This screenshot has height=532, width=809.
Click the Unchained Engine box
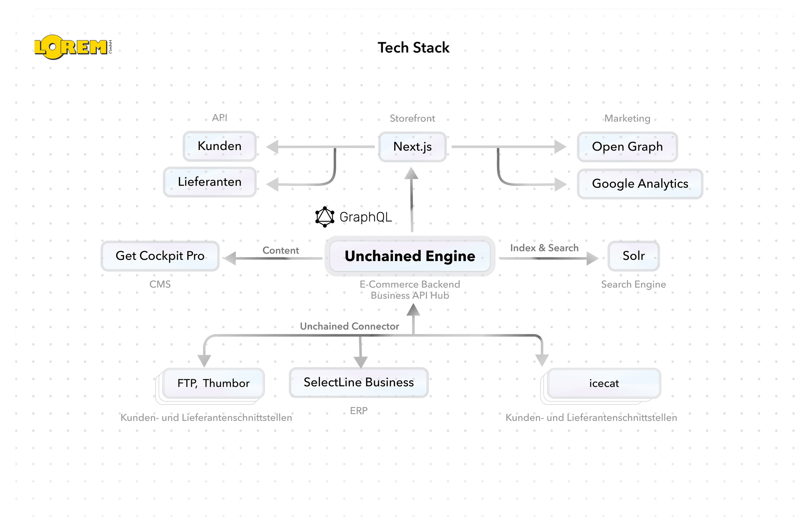[410, 256]
